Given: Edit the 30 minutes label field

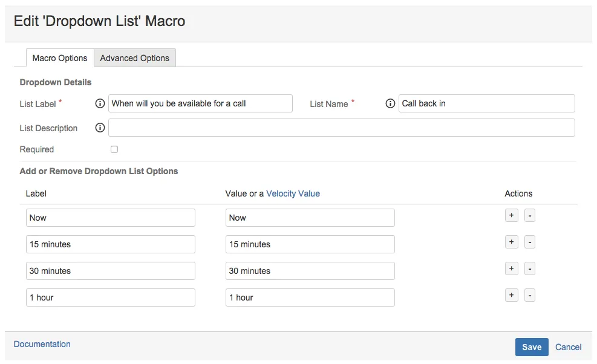Looking at the screenshot, I should click(111, 271).
